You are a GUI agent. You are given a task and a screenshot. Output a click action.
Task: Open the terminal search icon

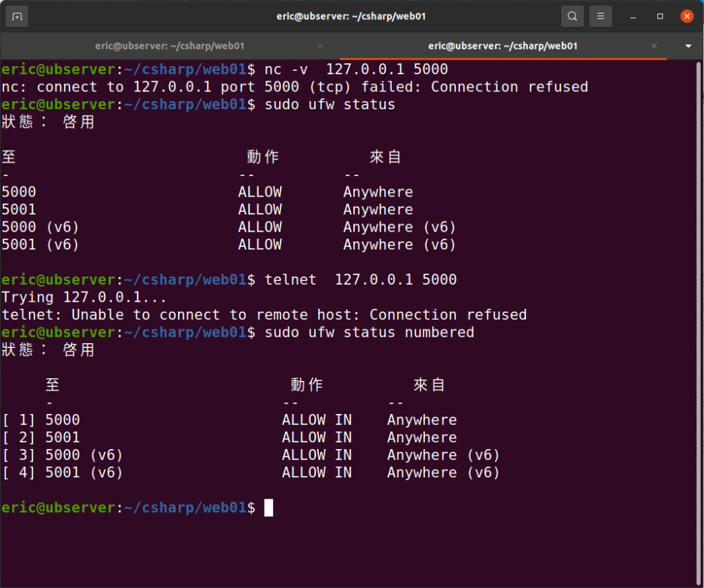coord(573,17)
